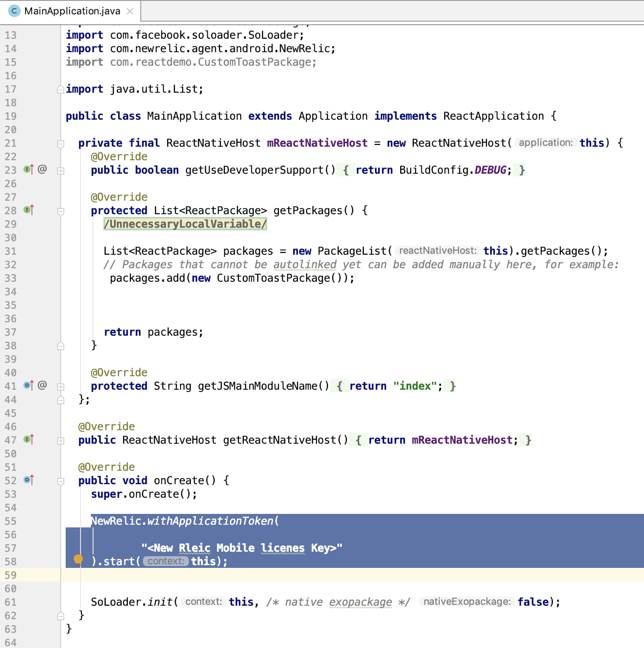Click the yellow intention bulb on line 58

click(x=78, y=559)
